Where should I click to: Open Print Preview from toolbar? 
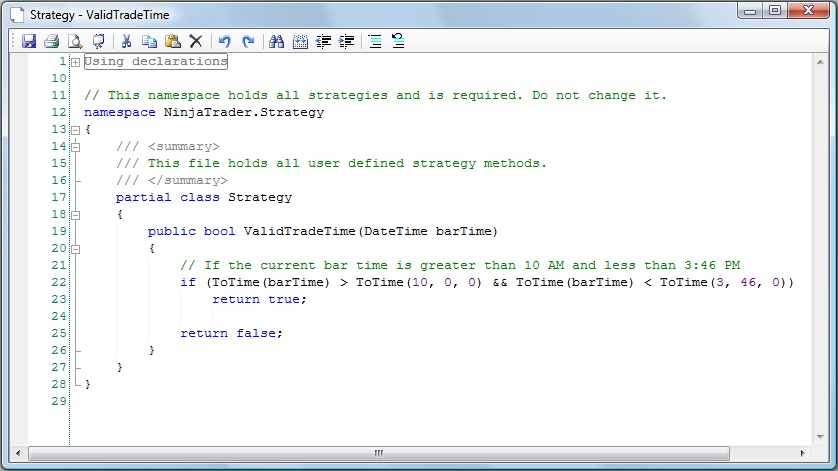point(74,41)
